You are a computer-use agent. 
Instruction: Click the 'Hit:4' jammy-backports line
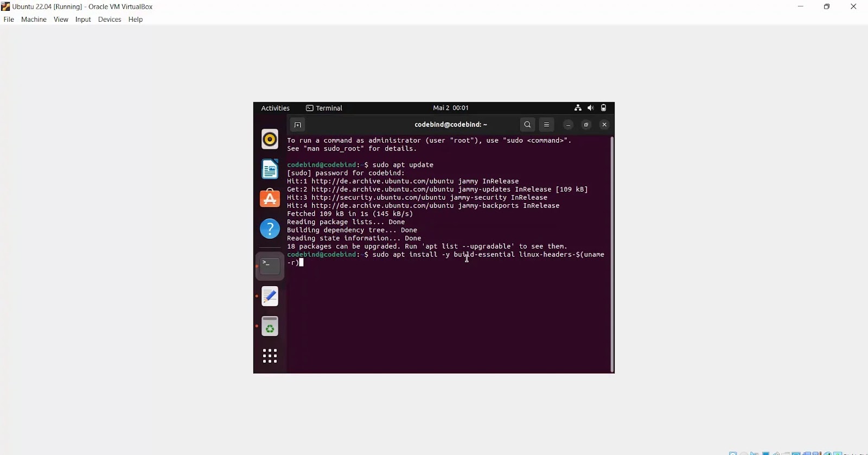423,206
